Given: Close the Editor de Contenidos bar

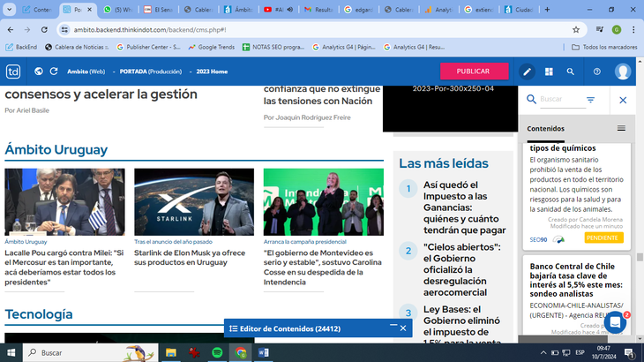Looking at the screenshot, I should (x=403, y=328).
